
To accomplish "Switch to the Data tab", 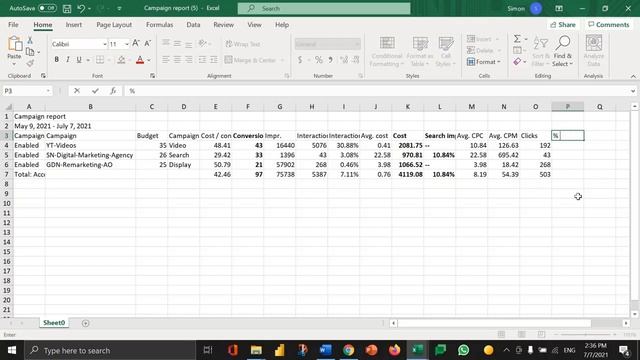I will tap(193, 25).
